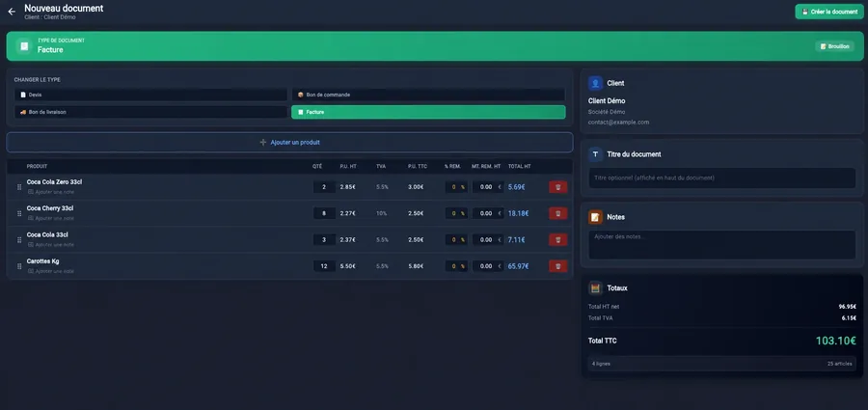868x410 pixels.
Task: Click the document type icon beside Facture
Action: coord(24,46)
